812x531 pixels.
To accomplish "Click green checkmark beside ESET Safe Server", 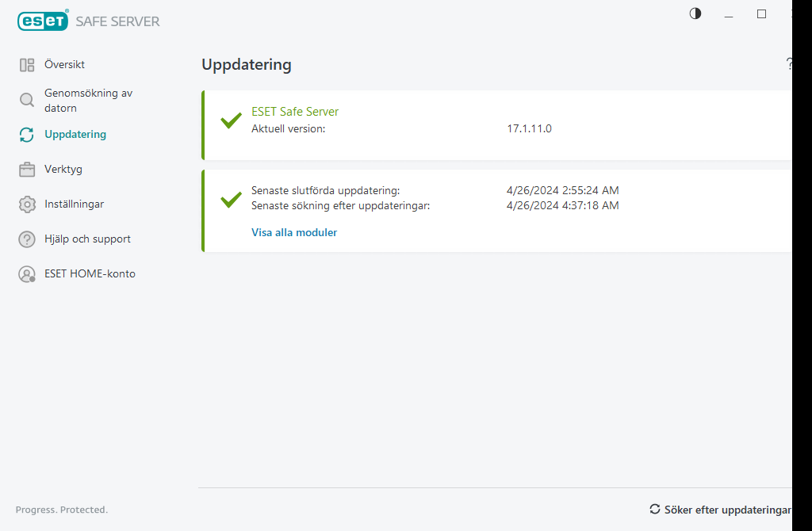I will [x=231, y=120].
